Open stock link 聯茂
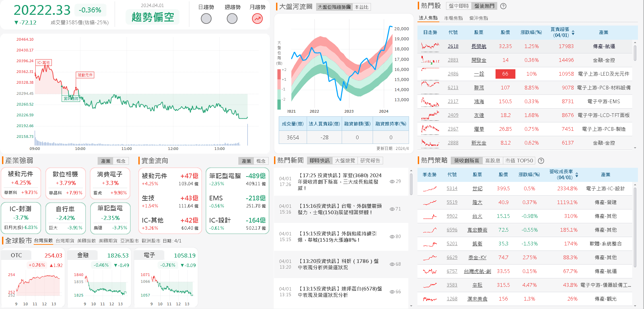This screenshot has width=644, height=309. tap(479, 88)
